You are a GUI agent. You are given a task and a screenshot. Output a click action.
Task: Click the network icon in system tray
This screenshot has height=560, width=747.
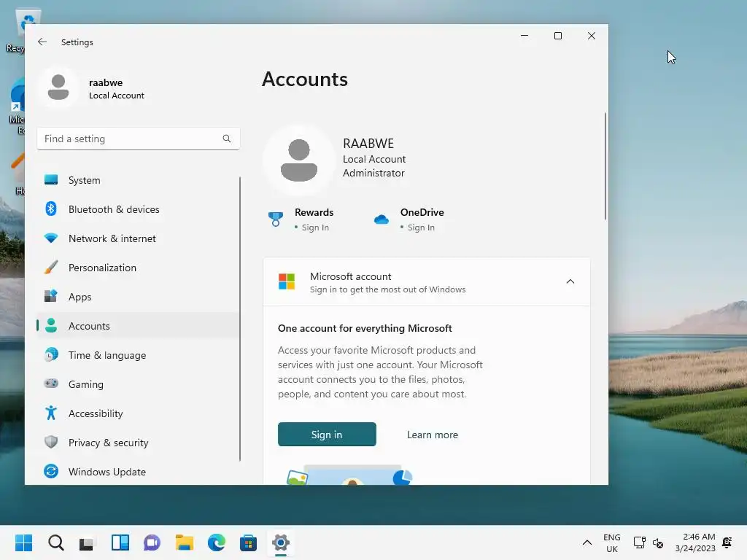(x=639, y=542)
